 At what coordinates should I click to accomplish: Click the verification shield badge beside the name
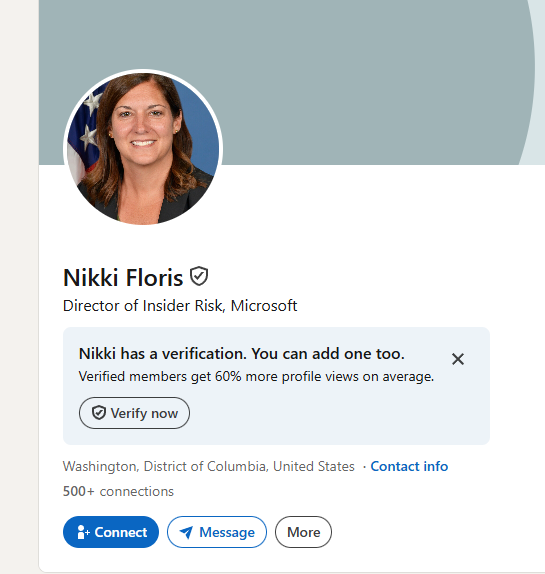coord(199,276)
